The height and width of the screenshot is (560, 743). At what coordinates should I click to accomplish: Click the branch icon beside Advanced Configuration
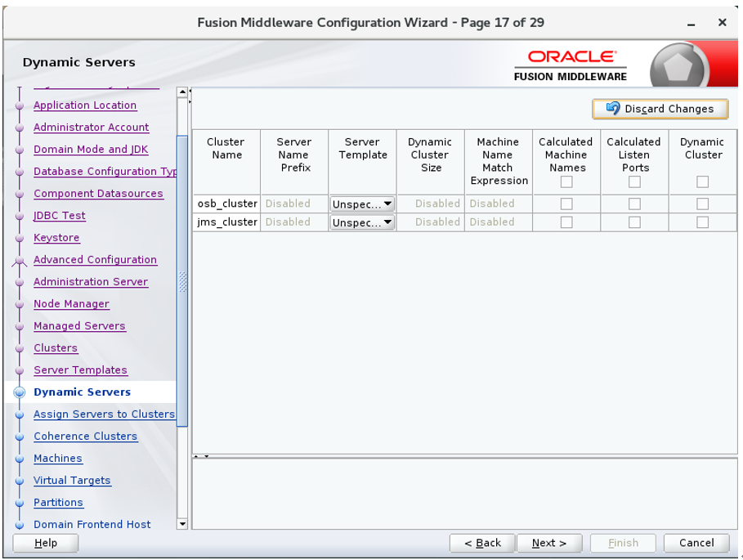pyautogui.click(x=20, y=261)
